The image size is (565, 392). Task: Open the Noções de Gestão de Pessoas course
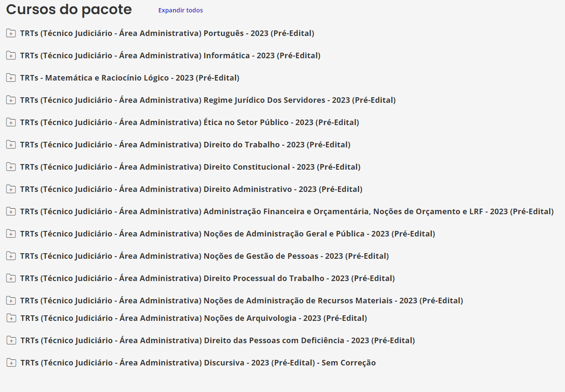pos(204,256)
